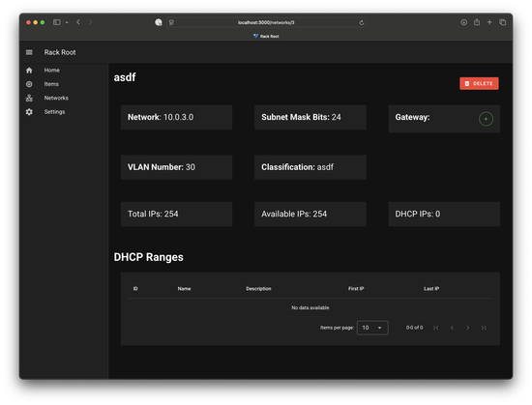Open Safari downloads icon
This screenshot has height=405, width=532.
pyautogui.click(x=463, y=22)
